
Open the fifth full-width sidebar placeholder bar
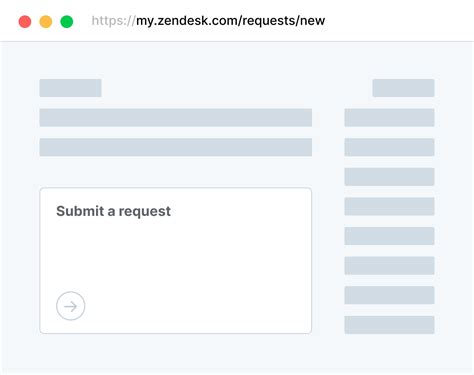pos(389,236)
